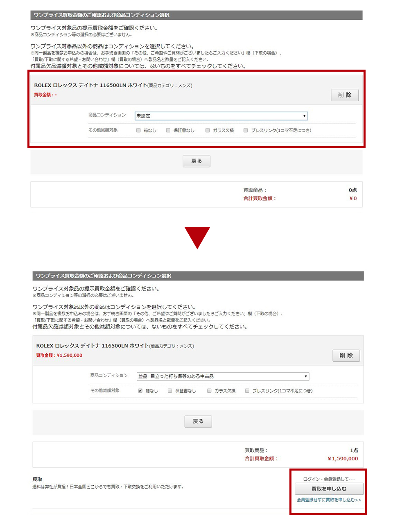Click the その他減額対象 label in lower form
This screenshot has height=532, width=393.
(105, 391)
